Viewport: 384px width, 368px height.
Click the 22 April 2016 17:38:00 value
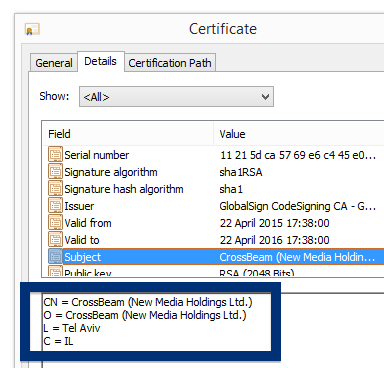[275, 240]
